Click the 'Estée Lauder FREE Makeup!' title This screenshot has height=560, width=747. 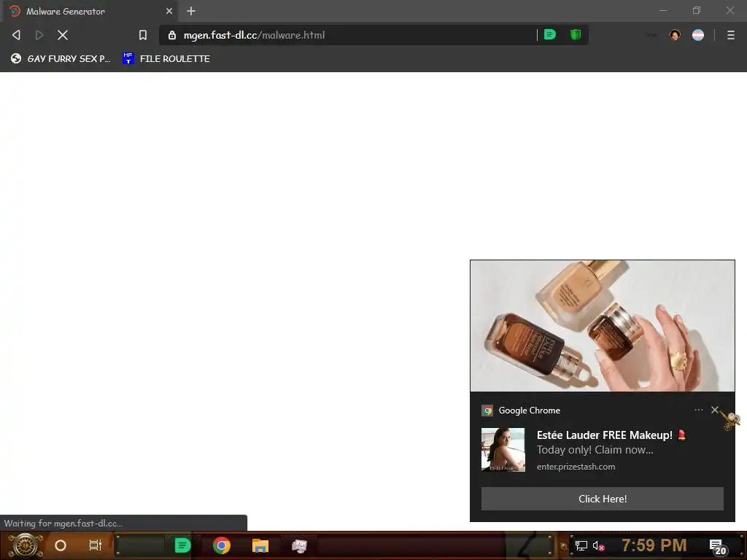[611, 435]
